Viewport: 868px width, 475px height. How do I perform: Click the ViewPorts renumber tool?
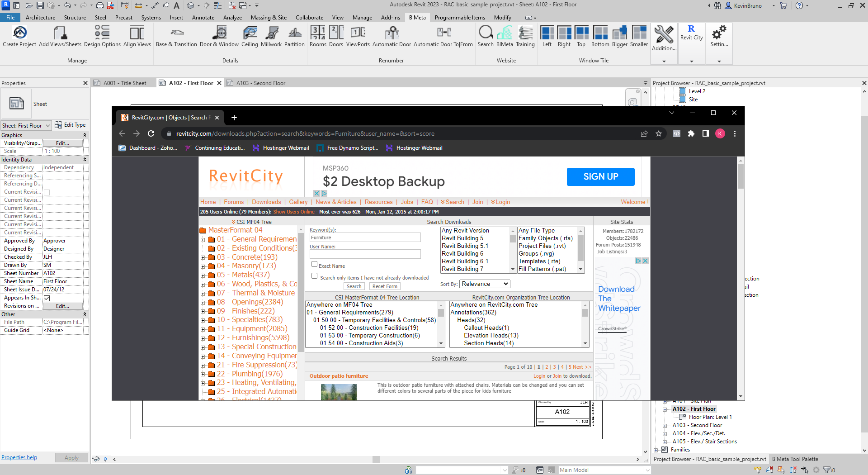pos(358,36)
